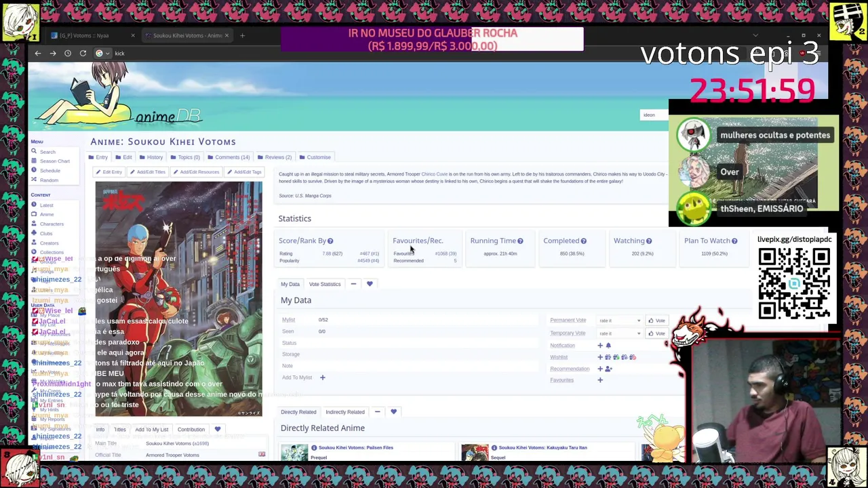Click the Votoms poster image
The height and width of the screenshot is (488, 868).
coord(179,299)
